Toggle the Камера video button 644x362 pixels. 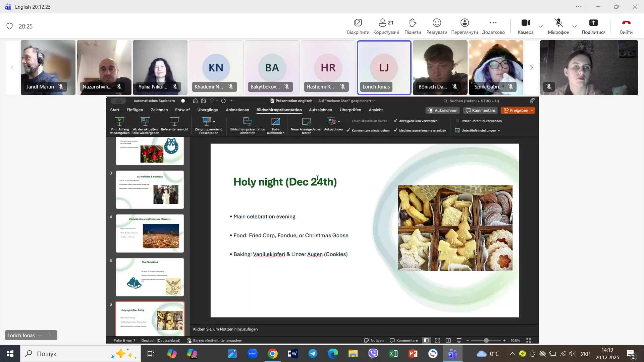click(x=525, y=23)
